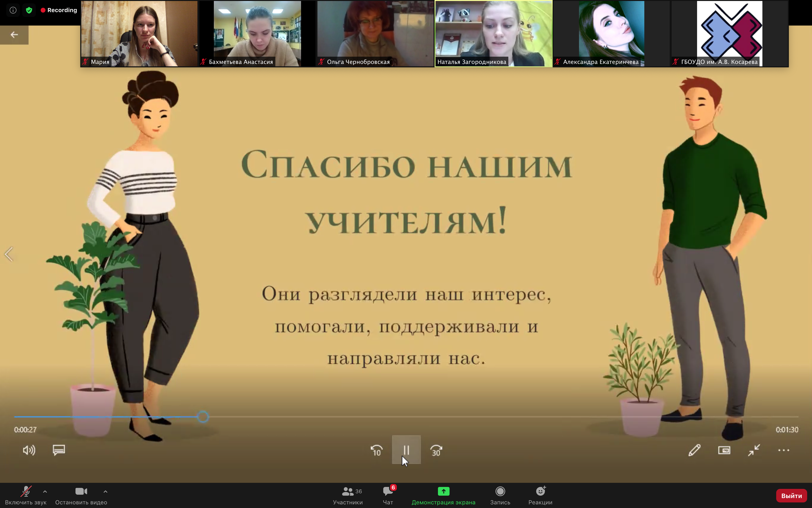Pause the video playback
Screen dimensions: 812x508
pos(406,450)
